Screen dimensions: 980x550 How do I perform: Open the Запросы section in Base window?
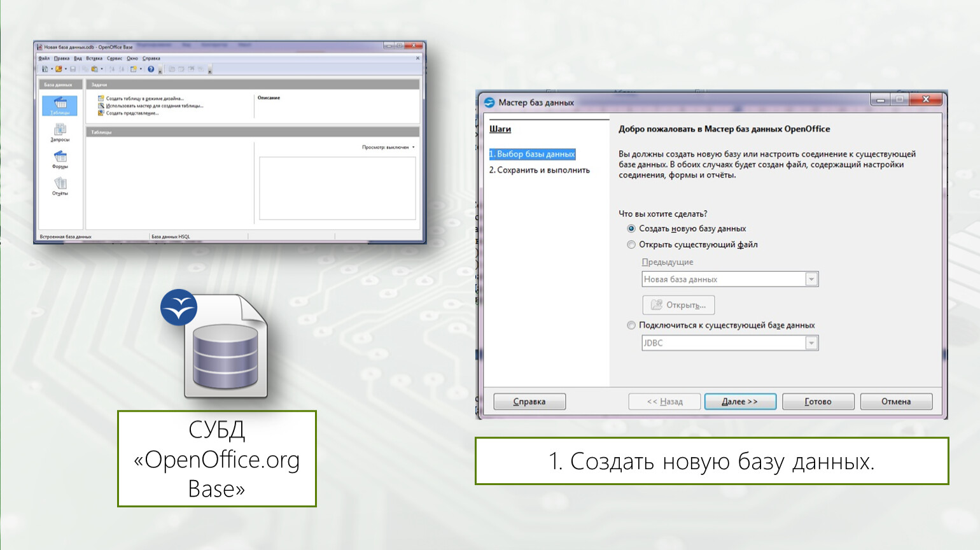(60, 132)
